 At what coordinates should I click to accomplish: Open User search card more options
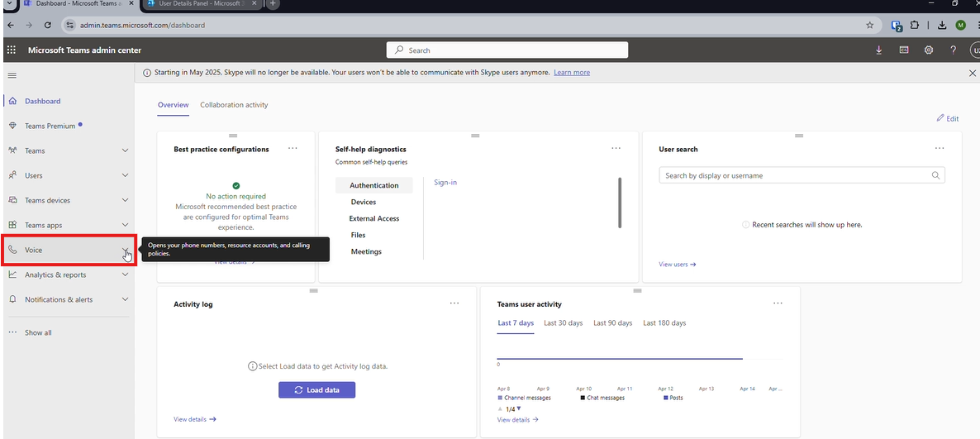coord(940,149)
